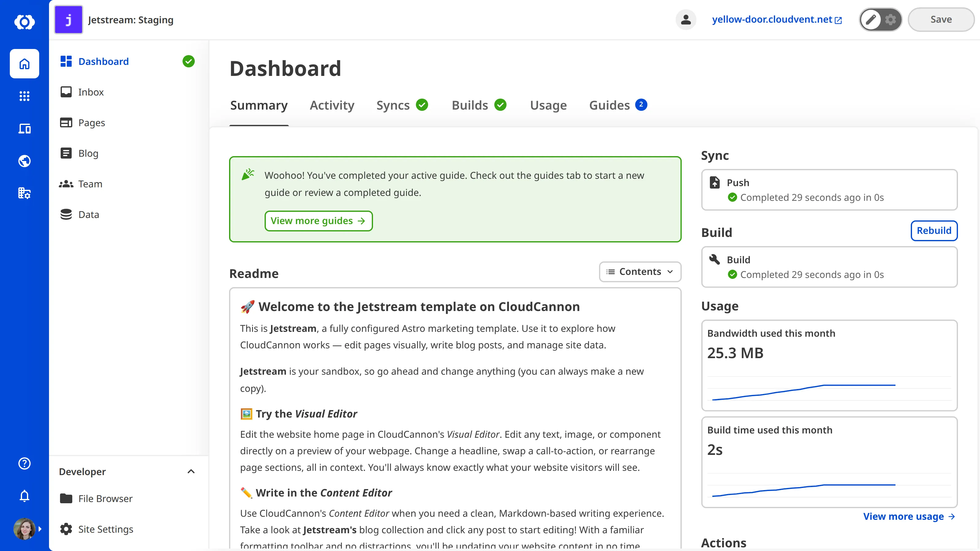Open Site Settings in Developer section
Screen dimensions: 980x551
[x=127, y=529]
